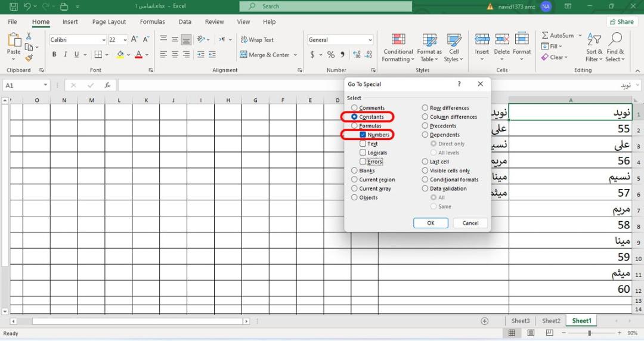The image size is (644, 341).
Task: Decrease font size with the small A icon
Action: point(146,39)
